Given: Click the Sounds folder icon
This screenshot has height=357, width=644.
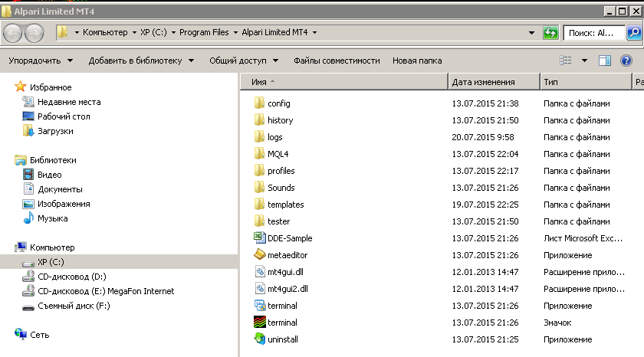Looking at the screenshot, I should point(259,187).
